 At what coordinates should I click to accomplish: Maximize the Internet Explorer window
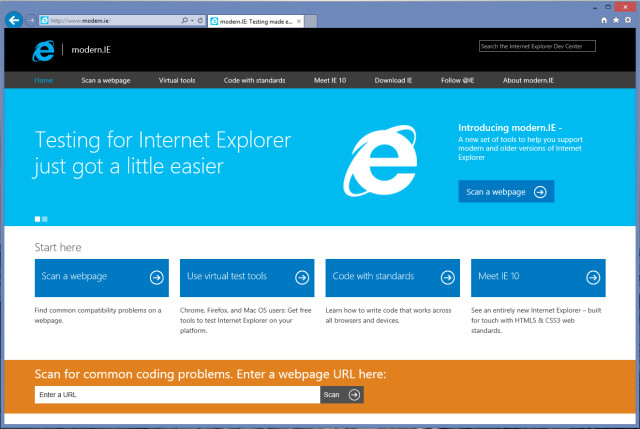608,7
